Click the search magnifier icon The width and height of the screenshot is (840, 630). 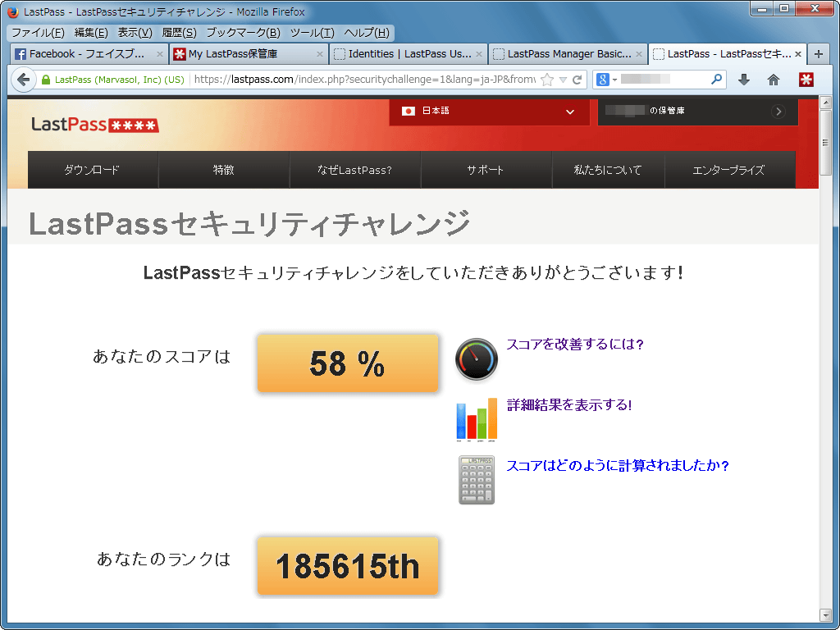716,80
